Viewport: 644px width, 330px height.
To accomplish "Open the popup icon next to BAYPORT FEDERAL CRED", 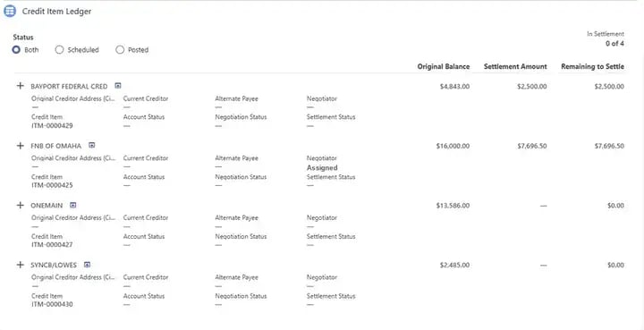I will pyautogui.click(x=118, y=86).
